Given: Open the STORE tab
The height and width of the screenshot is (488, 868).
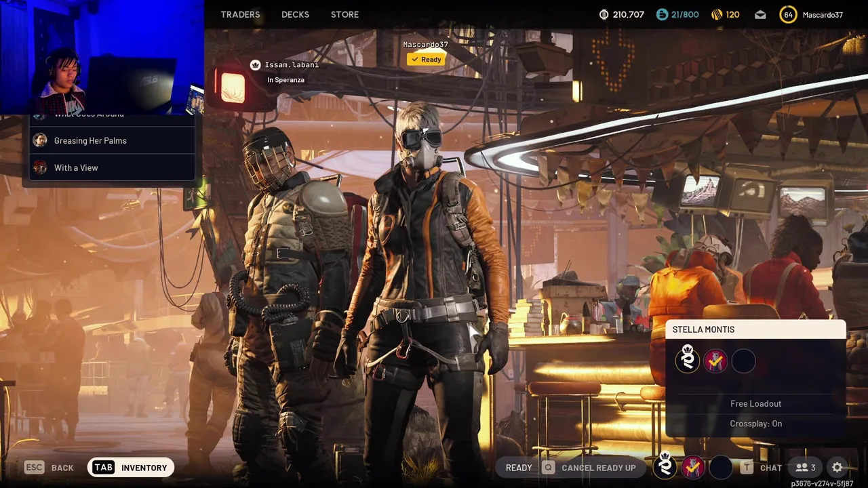Looking at the screenshot, I should click(344, 14).
